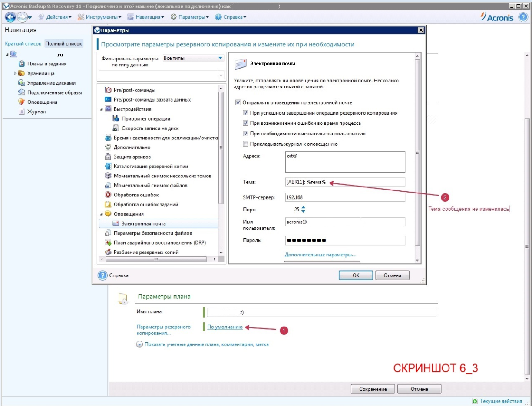Click the Подключенные образы icon
Image resolution: width=532 pixels, height=406 pixels.
[x=21, y=92]
